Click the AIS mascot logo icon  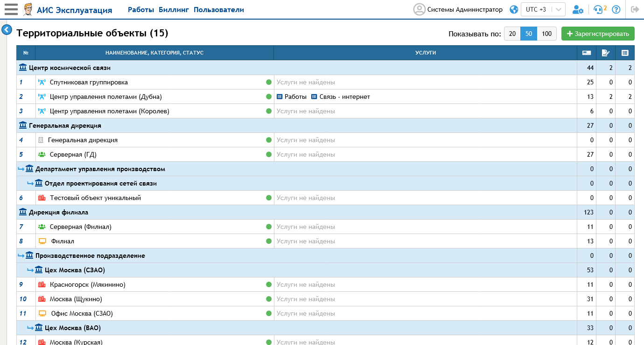tap(28, 9)
